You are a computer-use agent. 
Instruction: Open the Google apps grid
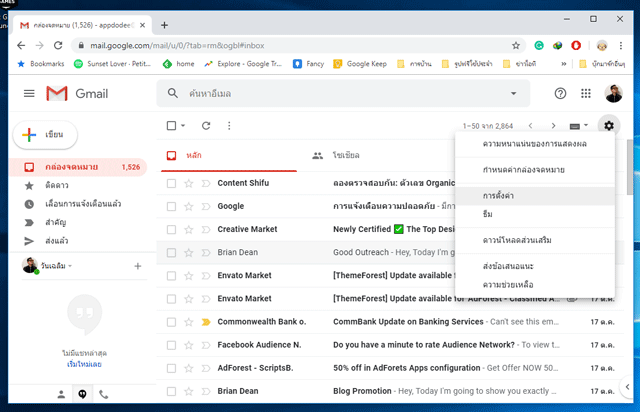tap(586, 94)
